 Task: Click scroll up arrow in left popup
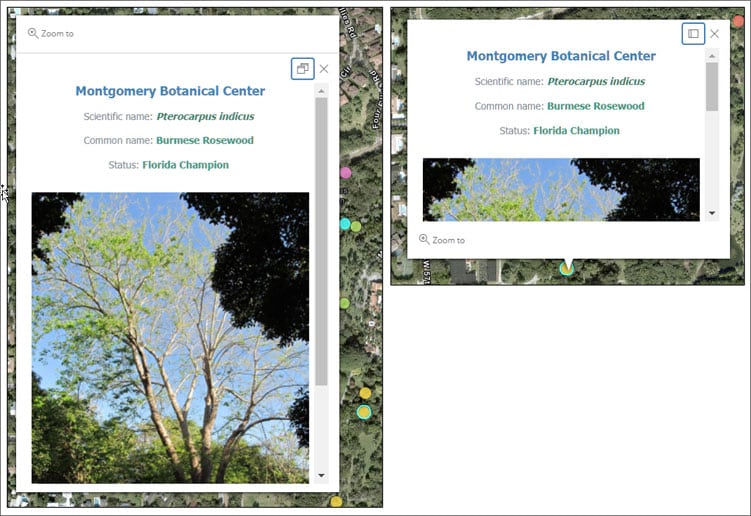tap(321, 91)
